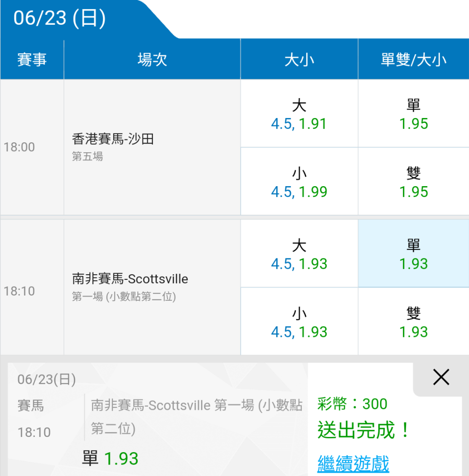This screenshot has height=476, width=469.
Task: Close the bet confirmation panel
Action: coord(441,377)
